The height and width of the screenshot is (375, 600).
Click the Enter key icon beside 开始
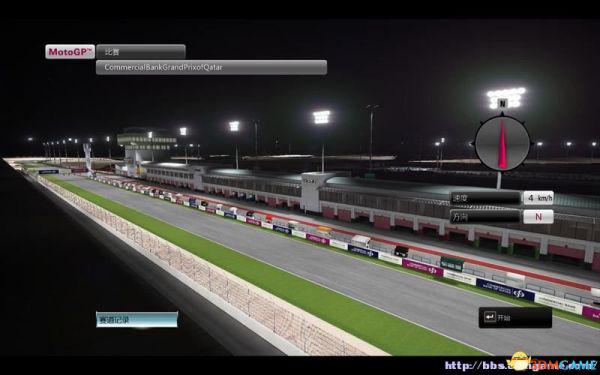[x=489, y=317]
